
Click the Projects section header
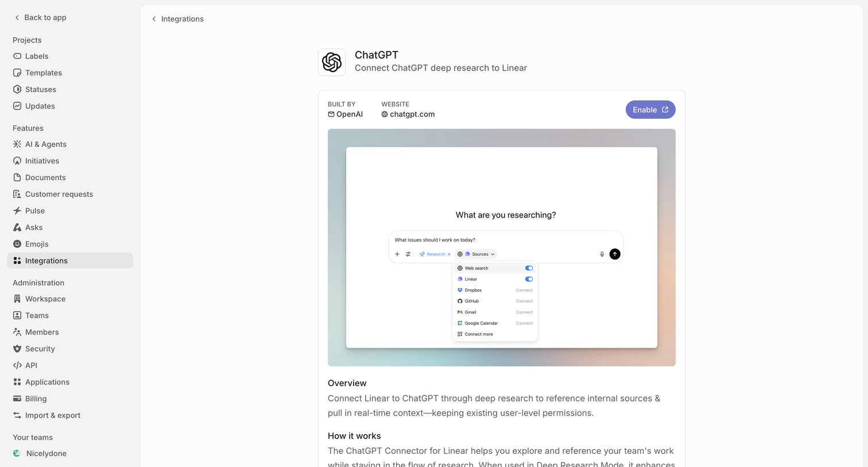(x=27, y=40)
